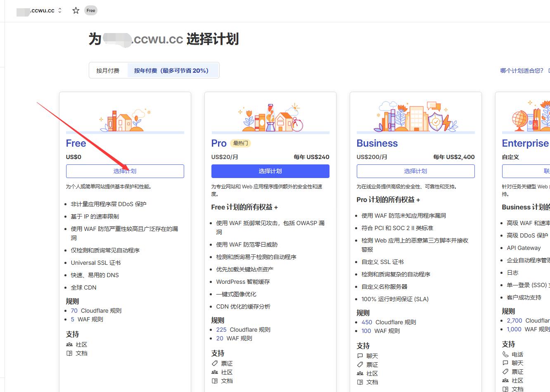This screenshot has height=392, width=550.
Task: Click the WordPress 智能缓存 feature
Action: [243, 282]
